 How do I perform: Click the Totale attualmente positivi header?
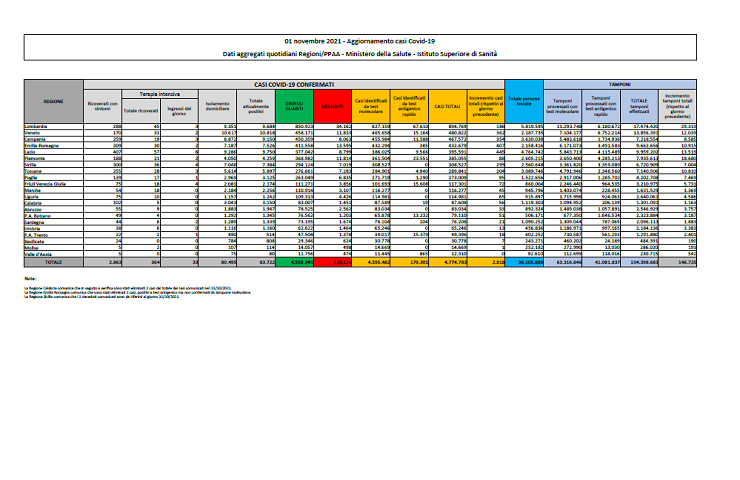[x=257, y=102]
